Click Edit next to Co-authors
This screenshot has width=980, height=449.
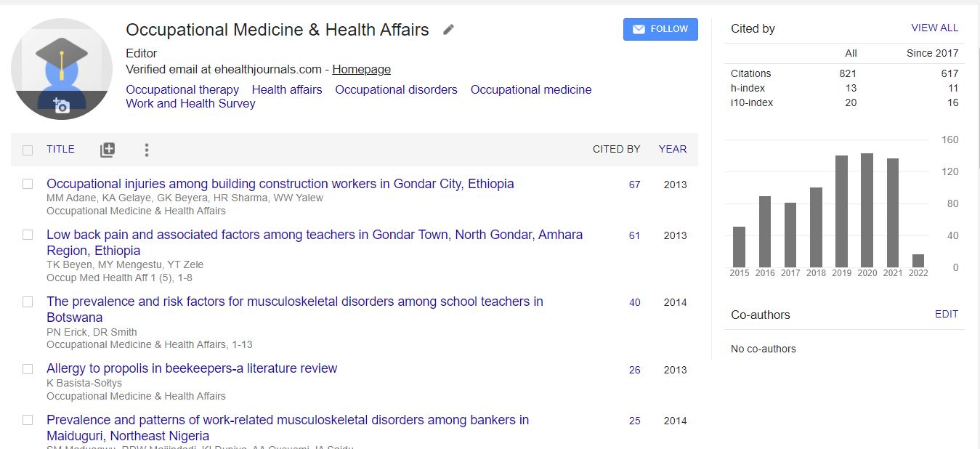[x=946, y=315]
